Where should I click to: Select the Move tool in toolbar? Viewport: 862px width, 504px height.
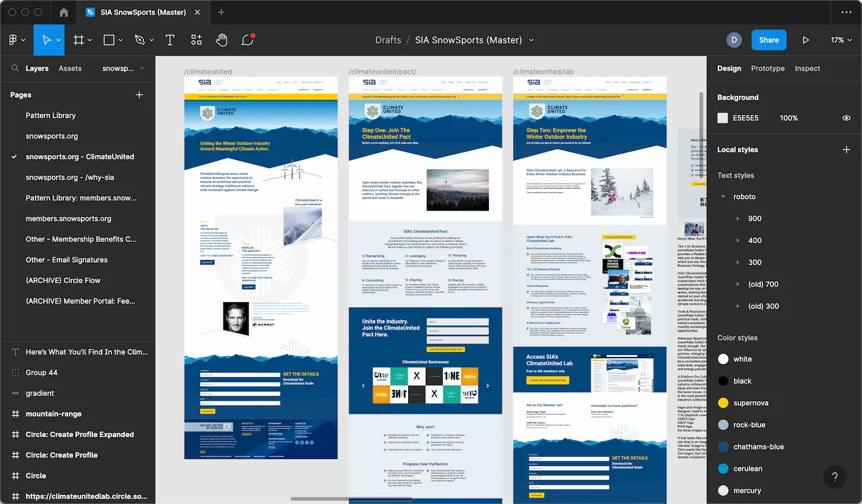tap(46, 40)
